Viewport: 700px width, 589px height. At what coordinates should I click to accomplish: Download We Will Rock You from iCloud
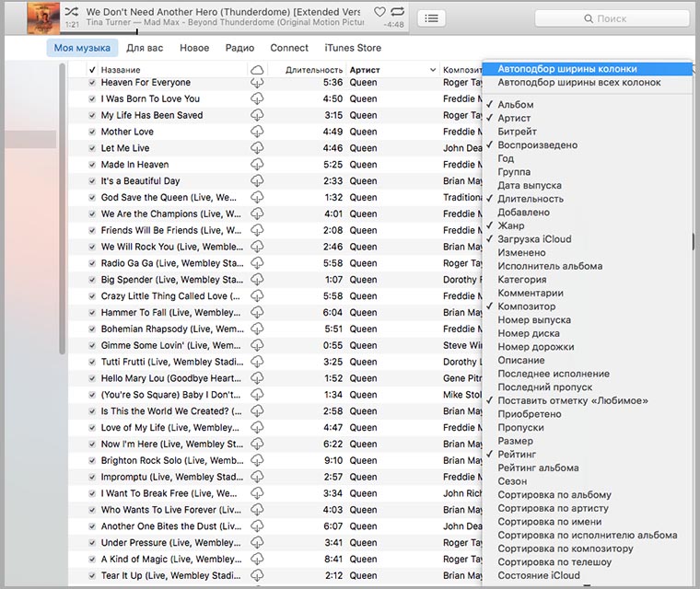point(257,247)
